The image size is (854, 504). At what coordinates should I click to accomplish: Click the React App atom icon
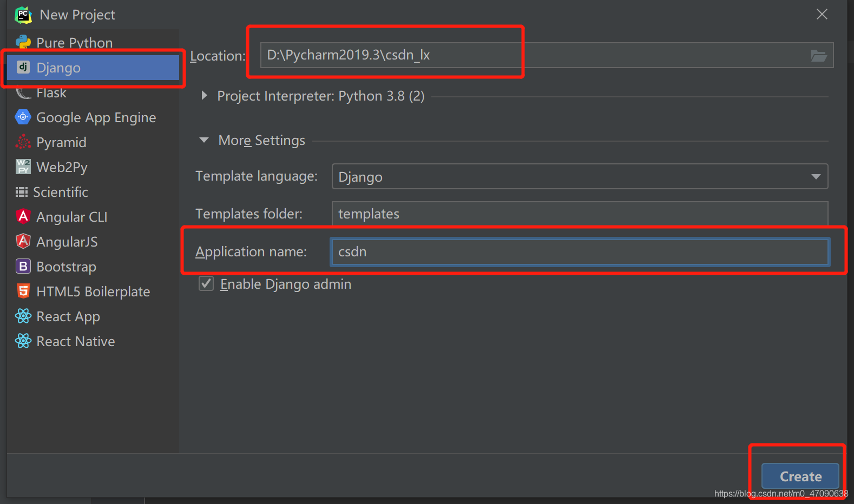coord(23,316)
